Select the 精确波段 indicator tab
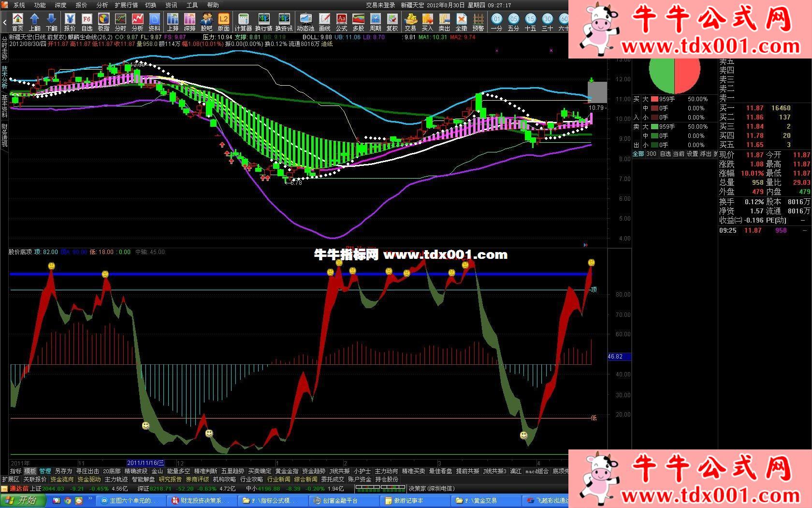Viewport: 812px width, 508px height. point(136,471)
